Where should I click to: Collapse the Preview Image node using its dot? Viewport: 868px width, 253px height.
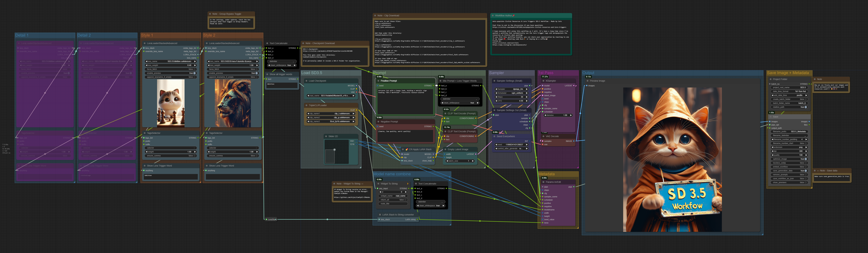click(x=587, y=81)
